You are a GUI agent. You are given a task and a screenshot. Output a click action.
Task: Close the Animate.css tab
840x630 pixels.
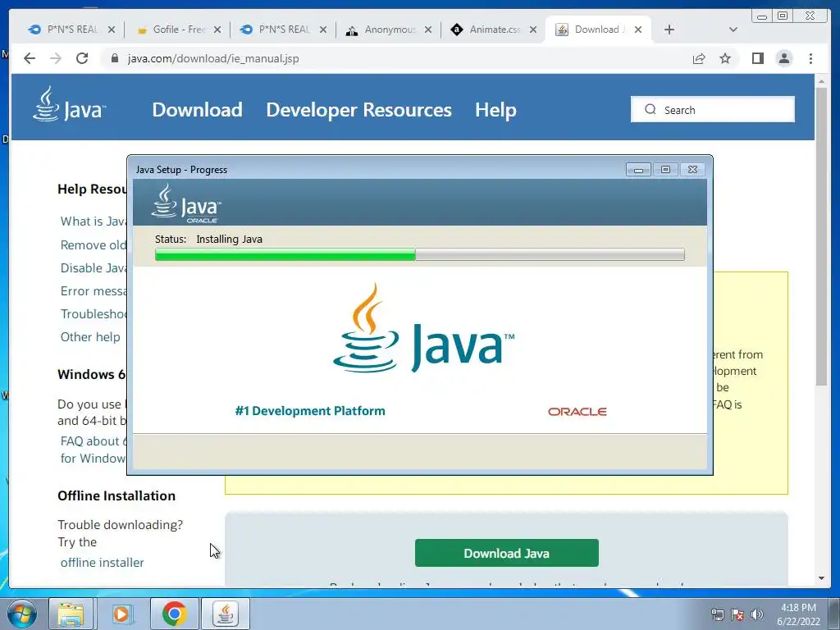pyautogui.click(x=533, y=30)
